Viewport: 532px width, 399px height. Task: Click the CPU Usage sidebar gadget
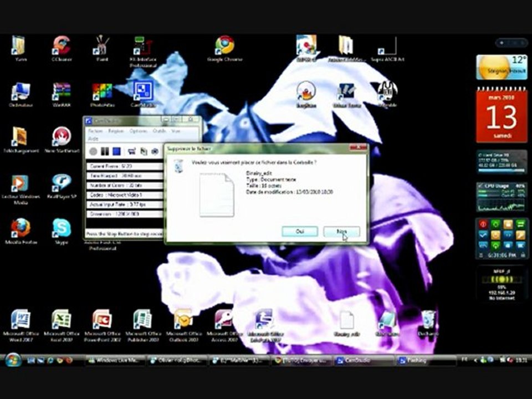coord(502,197)
